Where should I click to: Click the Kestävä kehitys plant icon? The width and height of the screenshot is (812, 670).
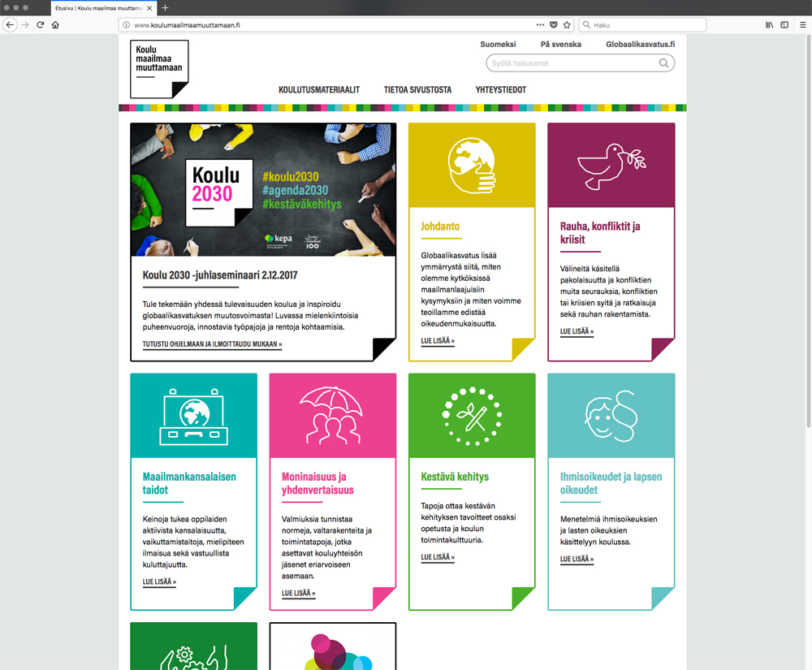pyautogui.click(x=472, y=416)
